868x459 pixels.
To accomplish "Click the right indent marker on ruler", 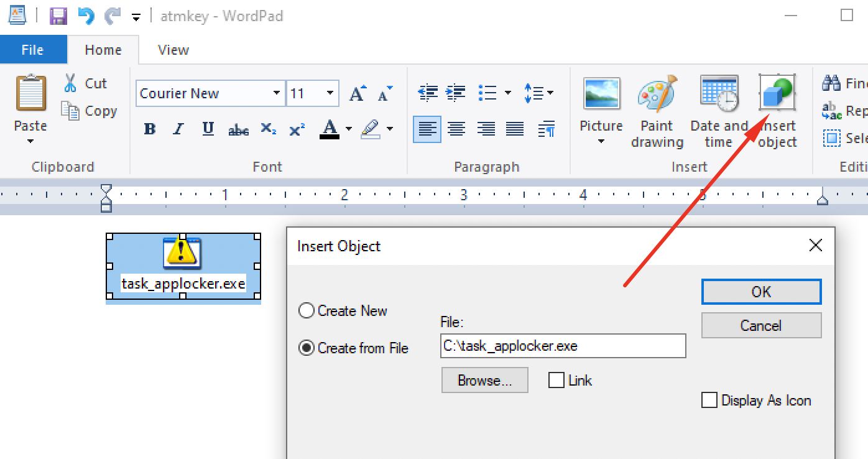I will point(823,198).
